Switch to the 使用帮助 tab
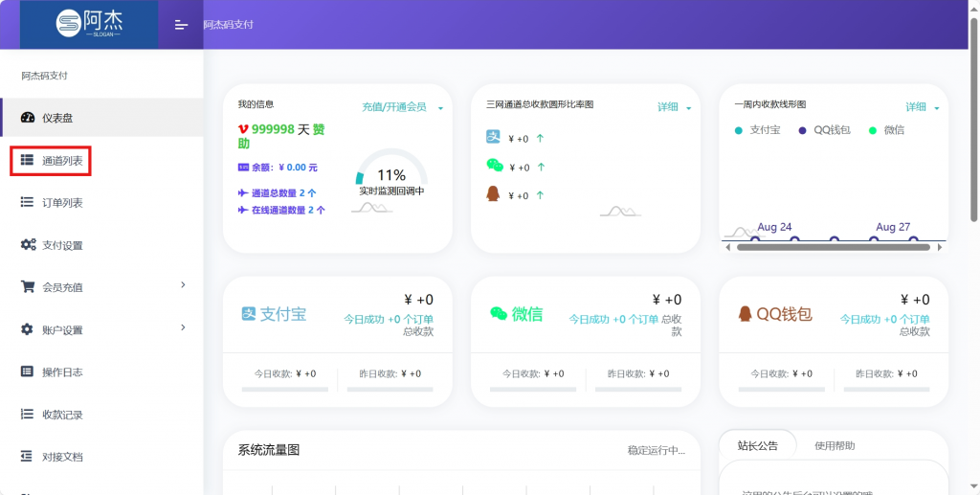Viewport: 980px width, 495px height. pos(835,445)
